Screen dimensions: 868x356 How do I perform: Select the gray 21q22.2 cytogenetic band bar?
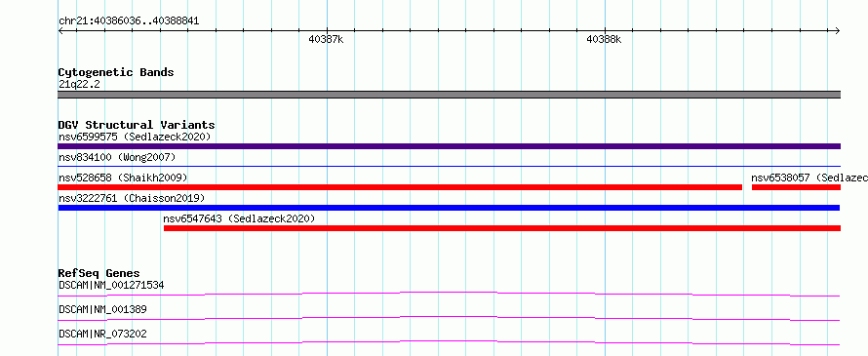click(449, 95)
